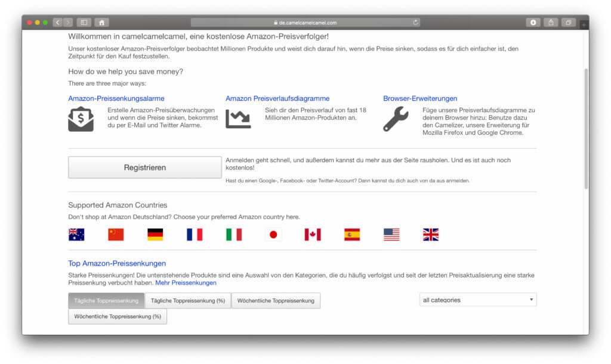Open the all categories dropdown
The image size is (611, 364).
point(477,300)
